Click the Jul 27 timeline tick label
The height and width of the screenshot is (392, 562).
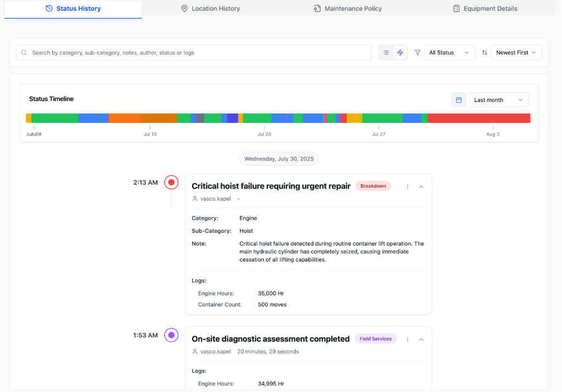379,134
